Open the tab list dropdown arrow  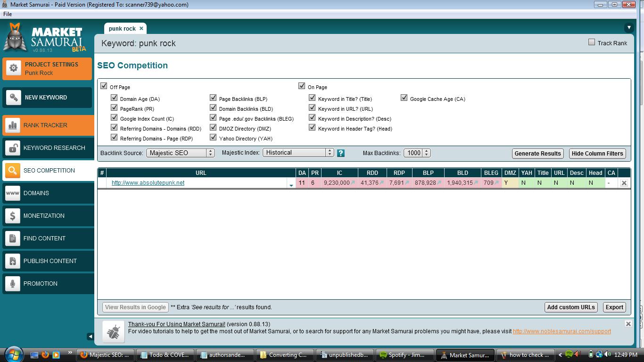pyautogui.click(x=628, y=28)
